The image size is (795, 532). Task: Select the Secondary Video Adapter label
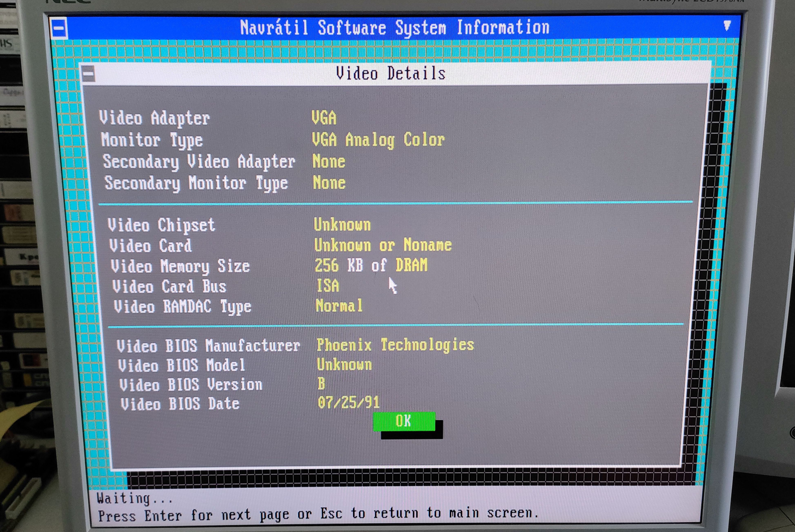pyautogui.click(x=199, y=162)
